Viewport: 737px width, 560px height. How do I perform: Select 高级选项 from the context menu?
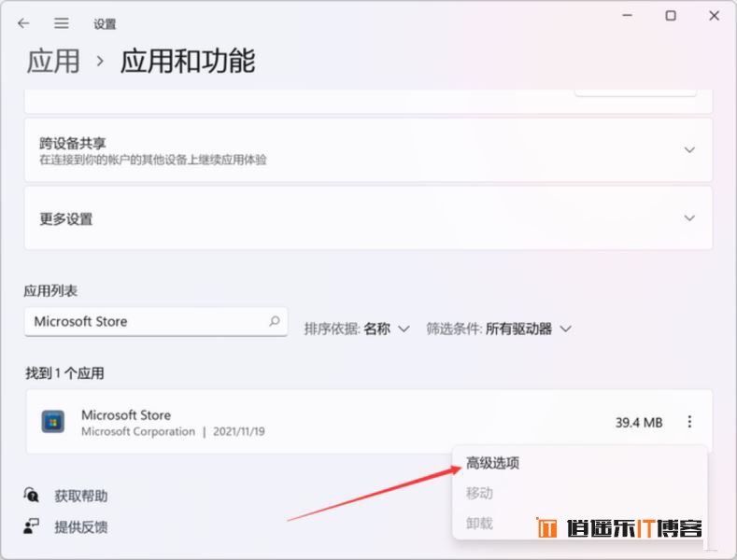492,463
